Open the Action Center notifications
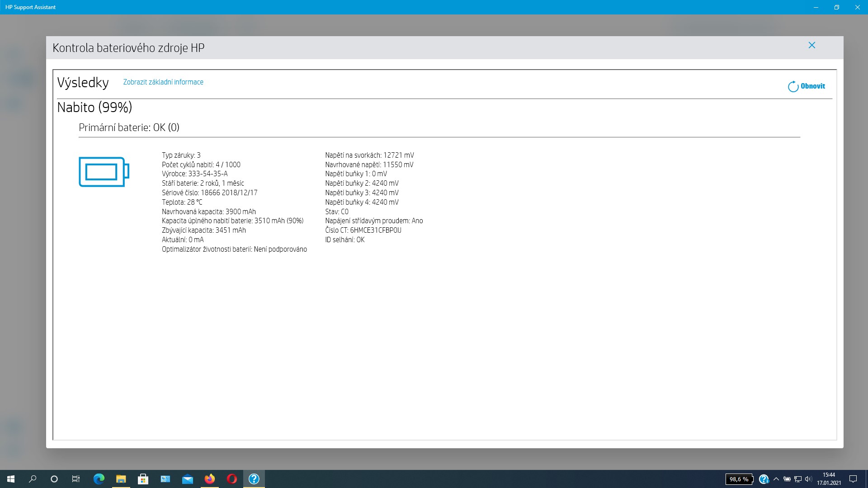The image size is (868, 488). (853, 479)
